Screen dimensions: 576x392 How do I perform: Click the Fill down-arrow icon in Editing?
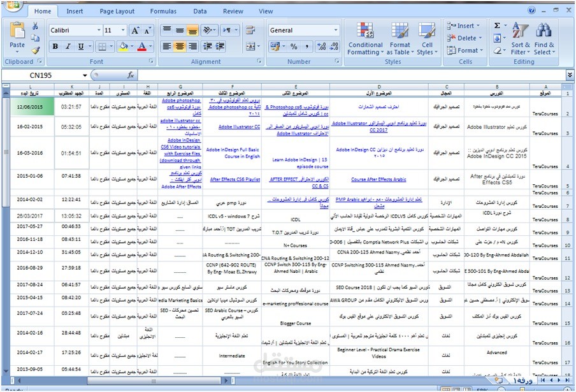pos(497,38)
